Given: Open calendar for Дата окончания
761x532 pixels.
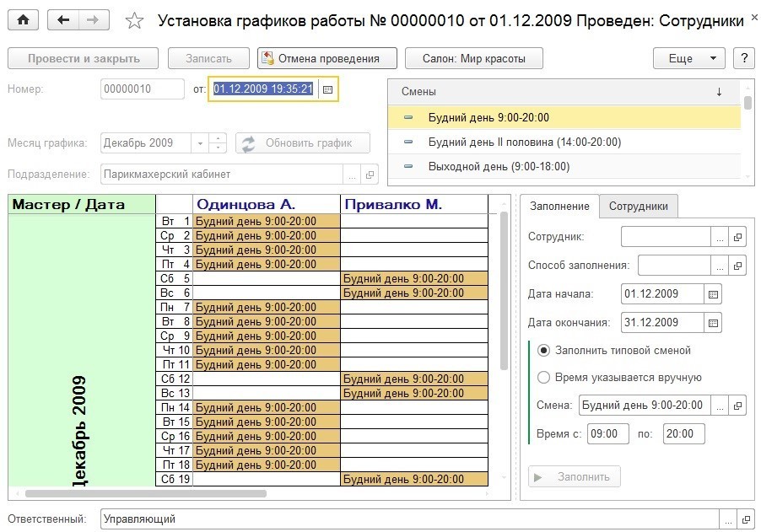Looking at the screenshot, I should coord(713,323).
